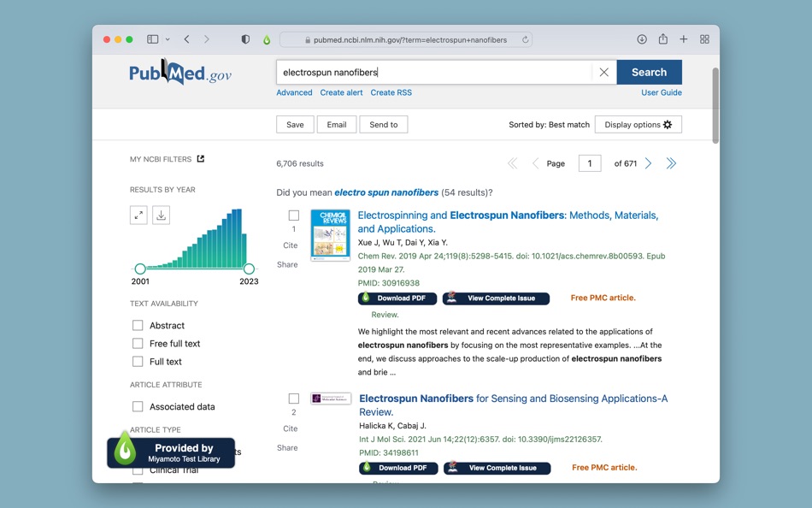812x508 pixels.
Task: Click the Safari address bar
Action: click(406, 40)
